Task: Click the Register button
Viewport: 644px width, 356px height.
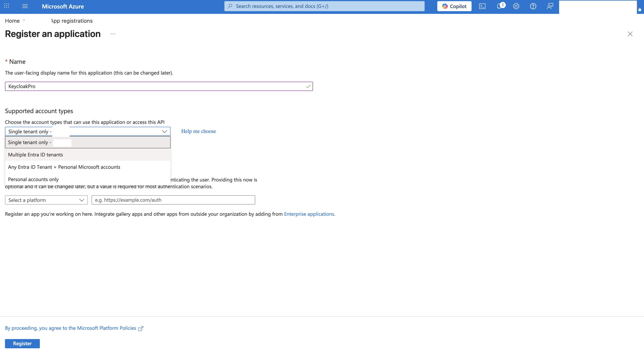Action: click(22, 344)
